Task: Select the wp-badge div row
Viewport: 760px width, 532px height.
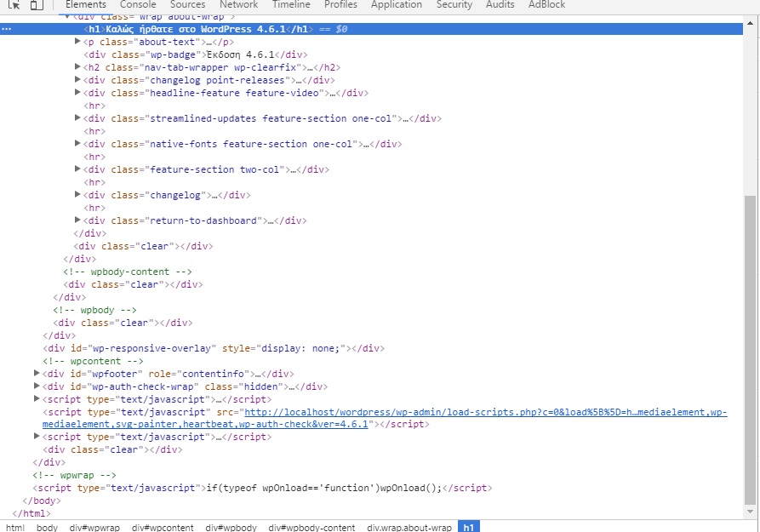Action: [196, 54]
